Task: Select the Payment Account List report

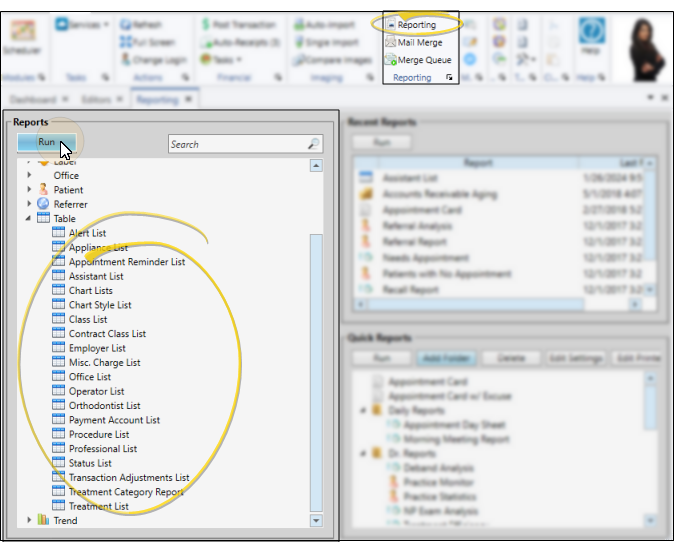Action: [x=113, y=420]
